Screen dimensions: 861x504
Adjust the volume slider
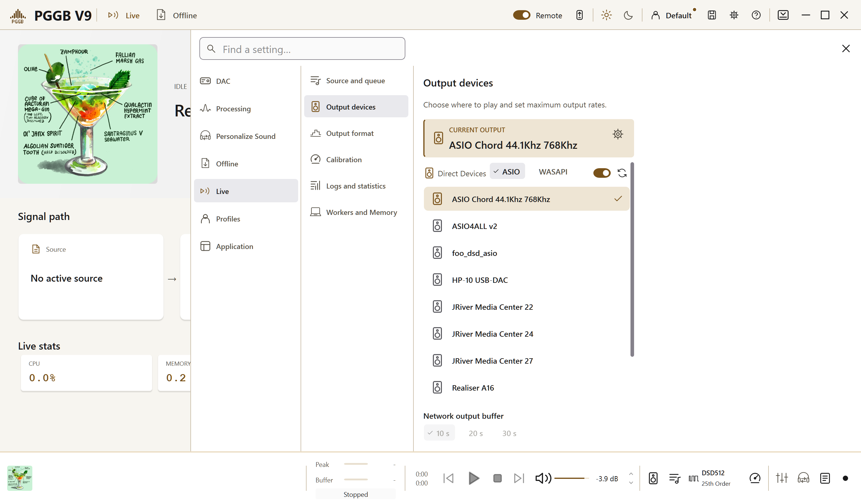click(x=572, y=478)
